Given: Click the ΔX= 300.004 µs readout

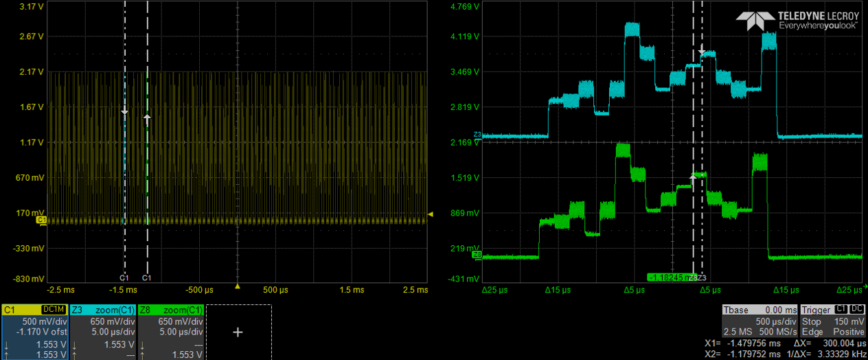Looking at the screenshot, I should click(829, 343).
